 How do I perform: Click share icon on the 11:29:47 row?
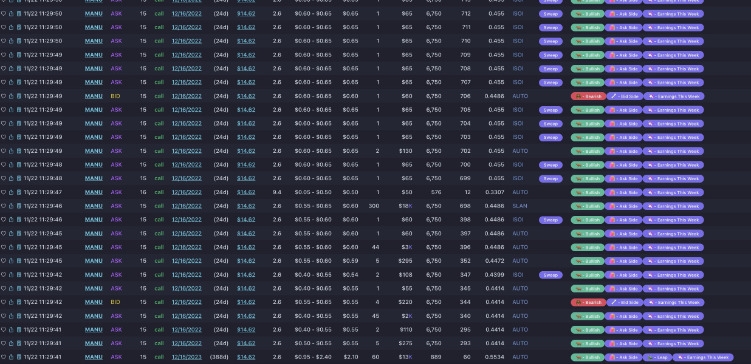click(11, 192)
